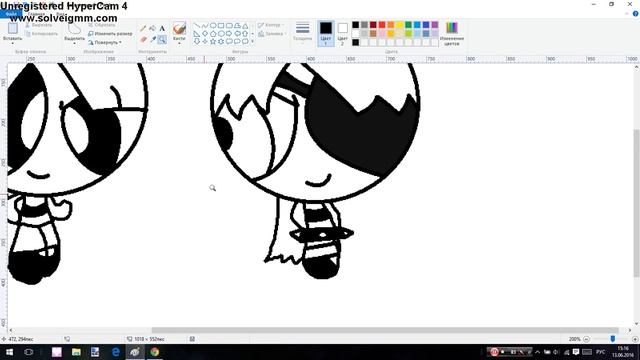Image resolution: width=640 pixels, height=360 pixels.
Task: Click the Select (Выделить) tool icon
Action: [74, 28]
